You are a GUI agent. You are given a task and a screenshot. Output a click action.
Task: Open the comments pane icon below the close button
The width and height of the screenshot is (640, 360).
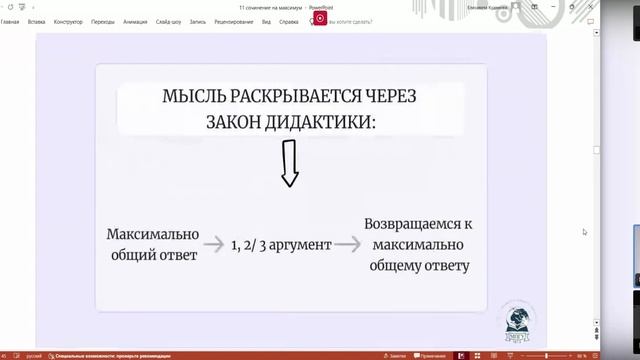click(591, 22)
